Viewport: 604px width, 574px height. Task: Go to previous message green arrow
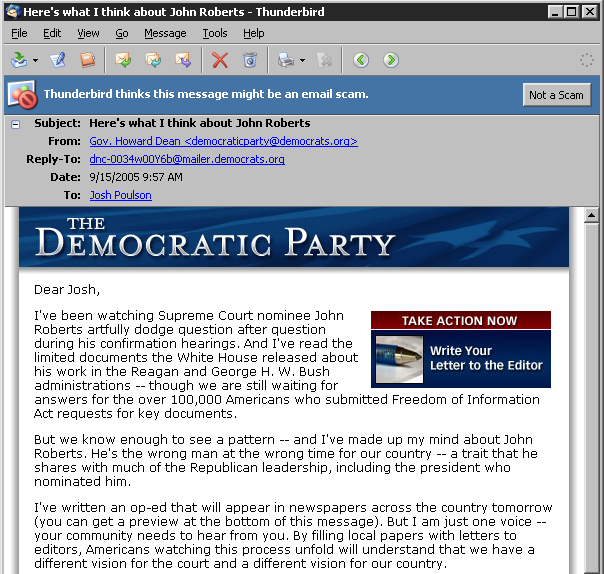(361, 60)
